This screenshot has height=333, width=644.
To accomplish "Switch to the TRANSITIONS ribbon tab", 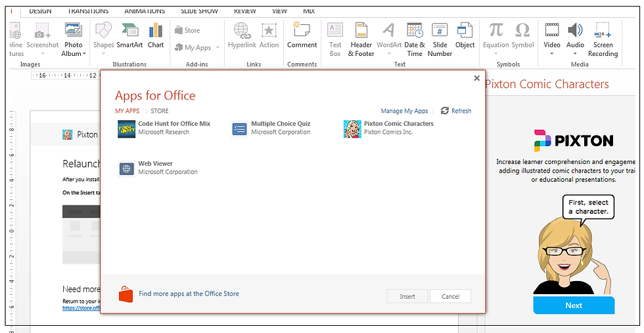I will 88,11.
